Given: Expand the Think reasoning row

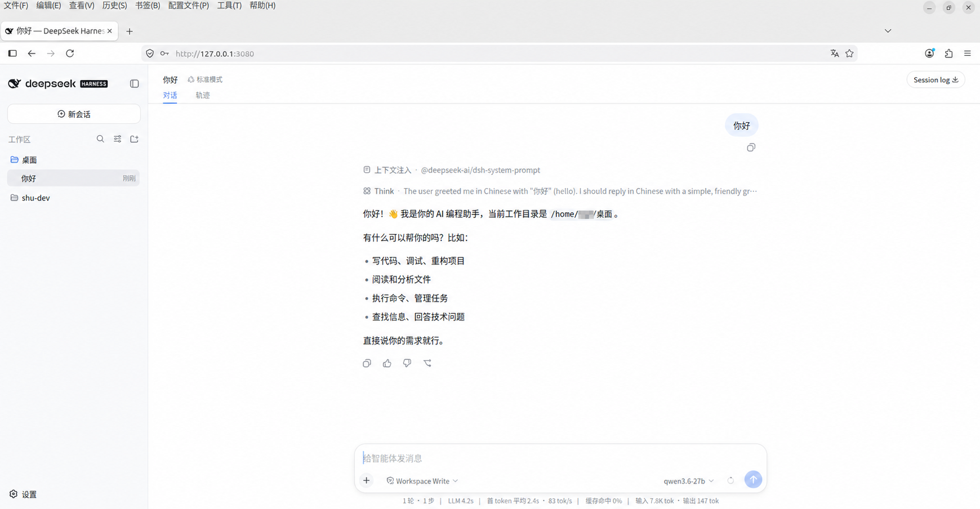Looking at the screenshot, I should (x=560, y=191).
